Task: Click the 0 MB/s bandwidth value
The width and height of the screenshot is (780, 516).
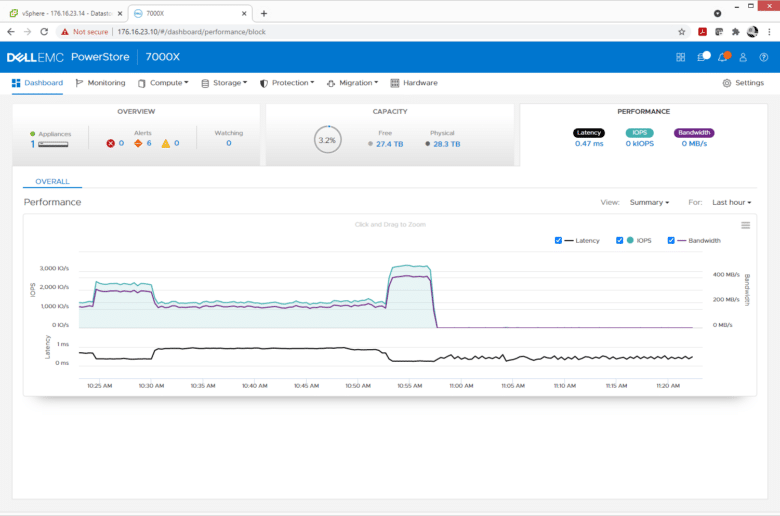Action: (x=694, y=144)
